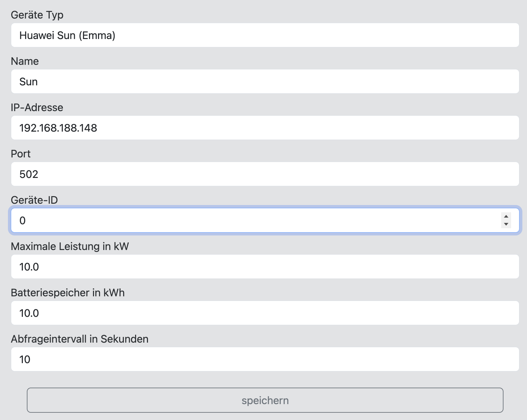Click the "Port" label text
Viewport: 527px width, 420px height.
click(21, 154)
